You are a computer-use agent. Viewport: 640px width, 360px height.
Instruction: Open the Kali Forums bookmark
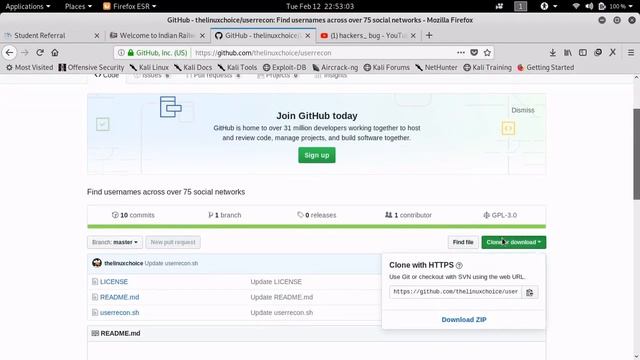(387, 67)
